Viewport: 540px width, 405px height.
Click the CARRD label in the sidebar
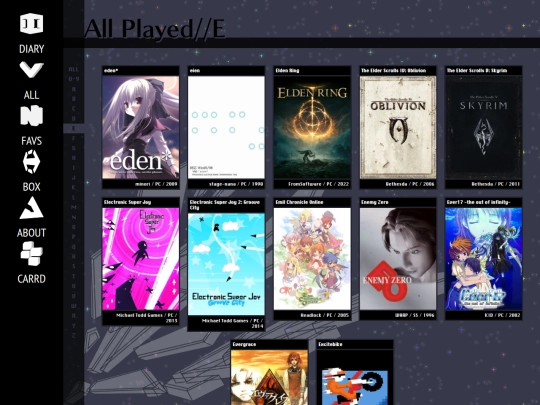(31, 279)
